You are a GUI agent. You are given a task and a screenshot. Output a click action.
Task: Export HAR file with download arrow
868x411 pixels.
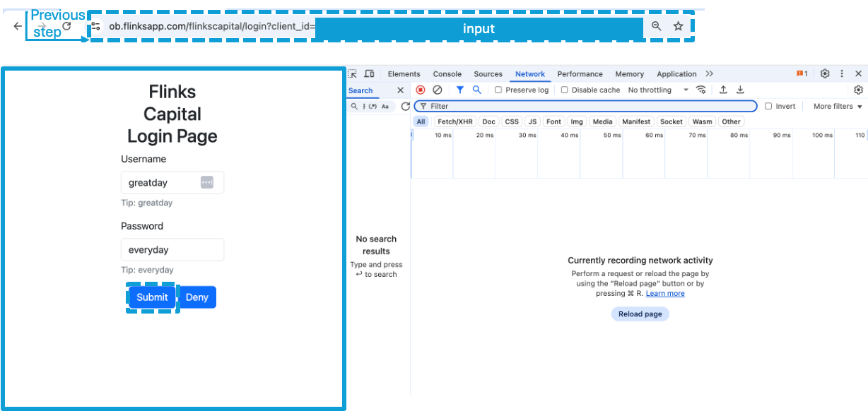740,90
